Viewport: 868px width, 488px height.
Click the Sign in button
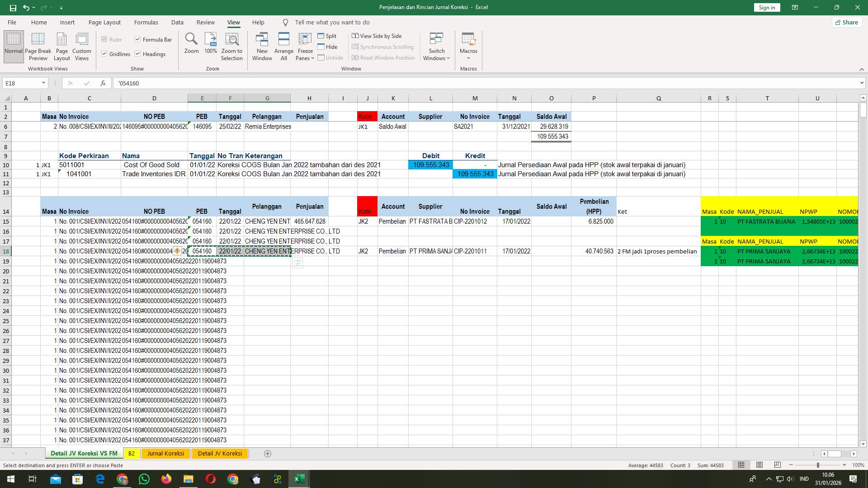click(766, 7)
